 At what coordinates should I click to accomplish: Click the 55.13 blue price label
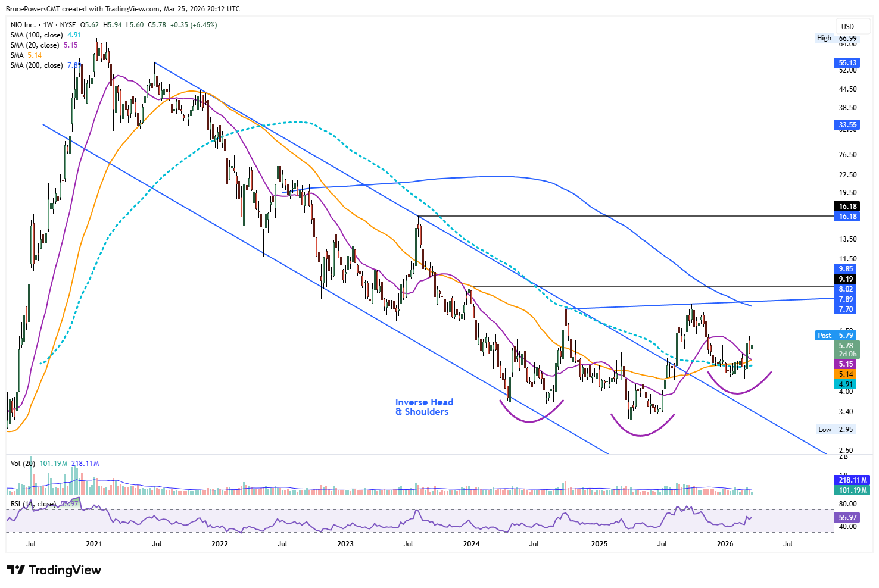(847, 63)
